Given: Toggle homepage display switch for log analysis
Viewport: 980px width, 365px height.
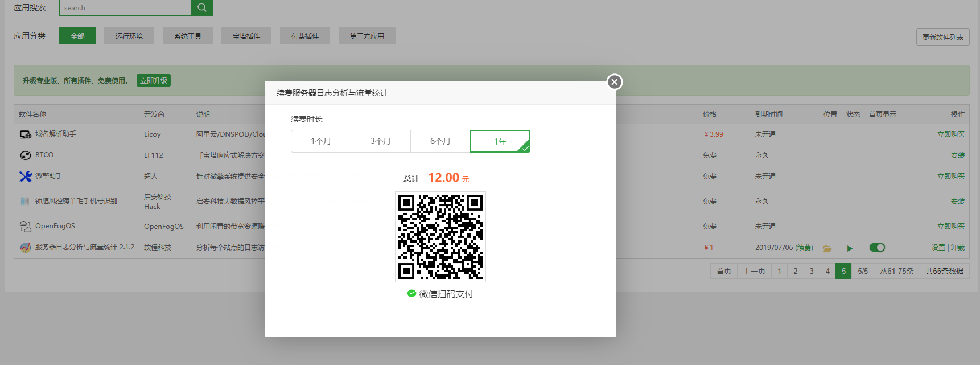Looking at the screenshot, I should (877, 247).
